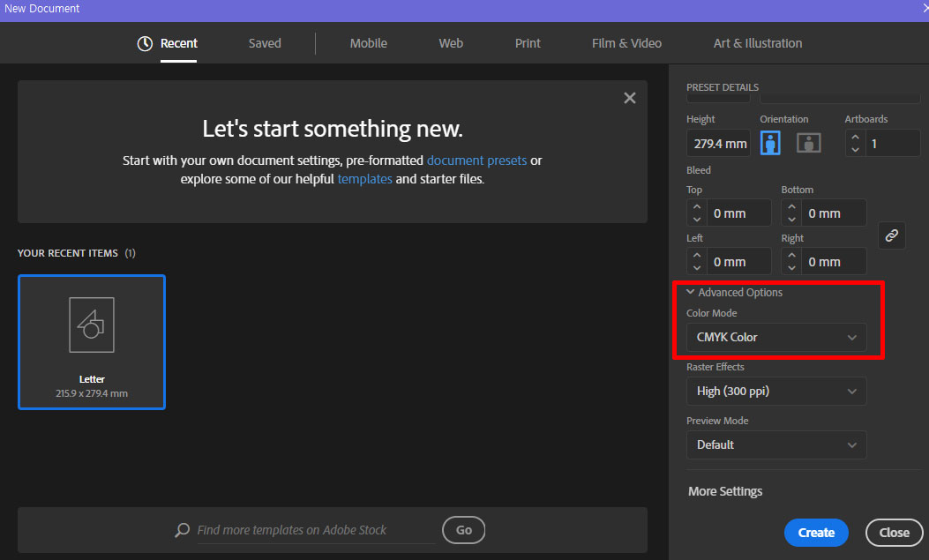Close the New Document window
The height and width of the screenshot is (560, 929).
coord(925,8)
